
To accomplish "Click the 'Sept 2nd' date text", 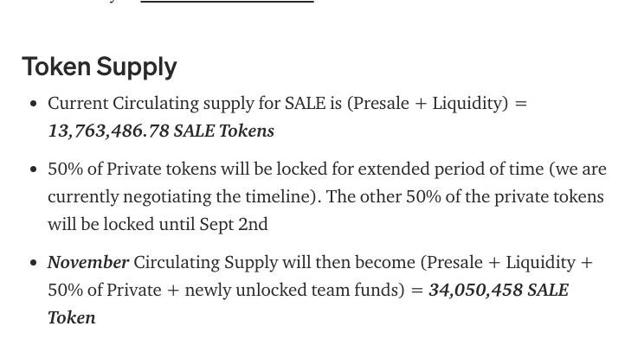I will [234, 224].
